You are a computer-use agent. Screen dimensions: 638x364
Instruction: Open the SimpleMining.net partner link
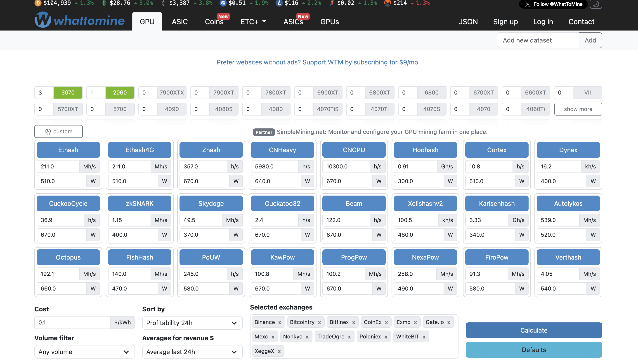pos(382,132)
